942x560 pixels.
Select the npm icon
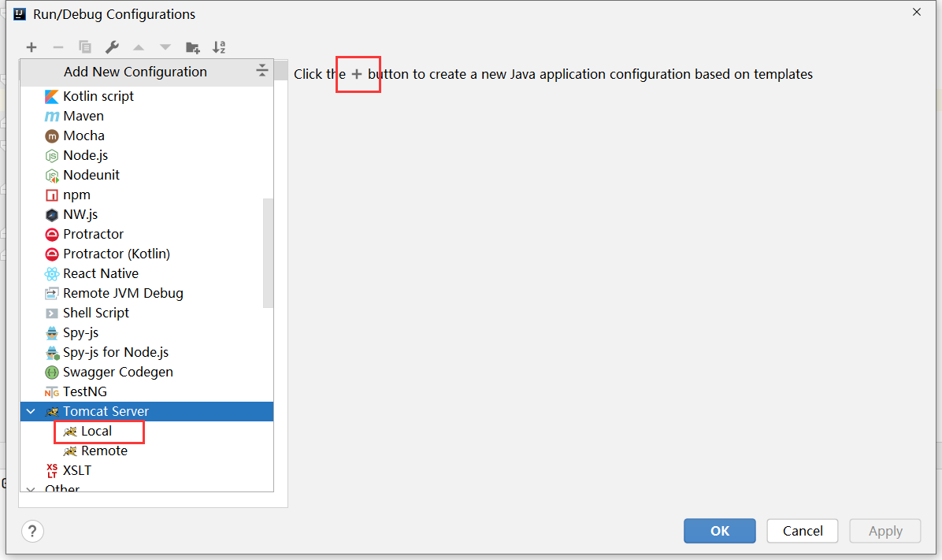click(x=52, y=195)
